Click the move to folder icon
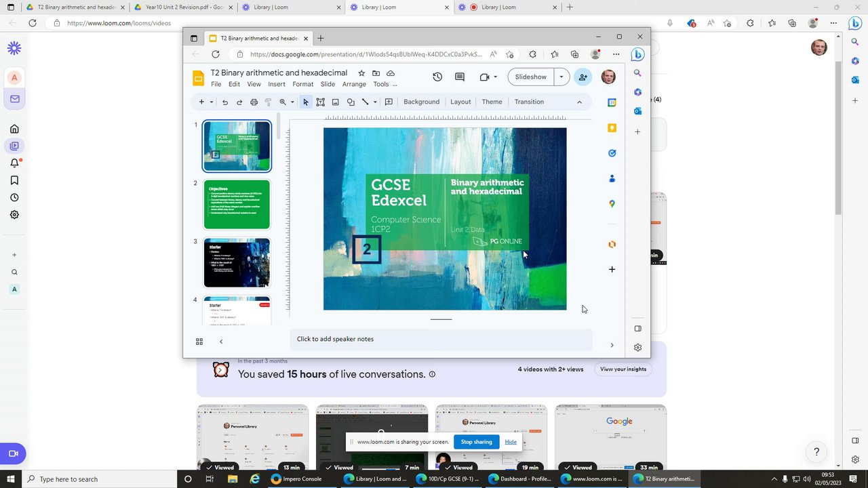The image size is (868, 488). [376, 73]
